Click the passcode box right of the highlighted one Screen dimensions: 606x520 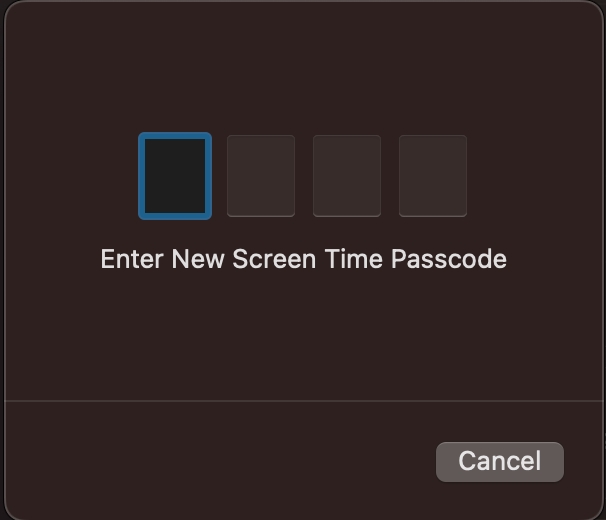[x=261, y=176]
